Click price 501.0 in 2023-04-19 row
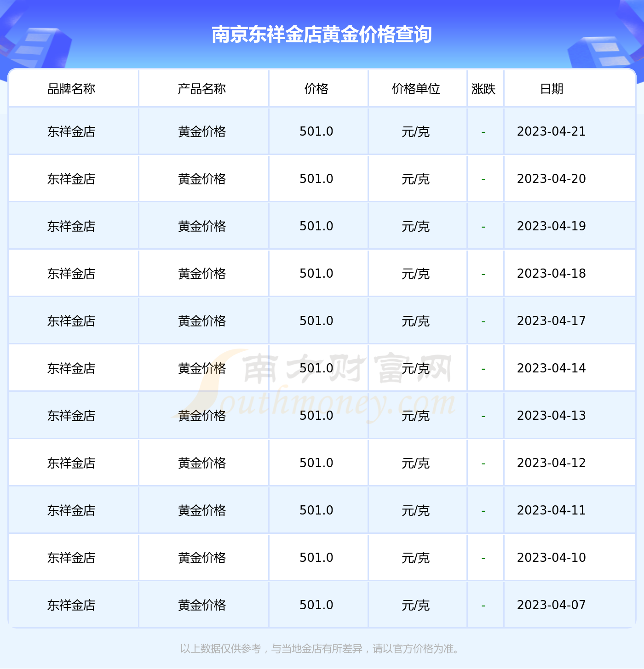The image size is (644, 669). (316, 226)
